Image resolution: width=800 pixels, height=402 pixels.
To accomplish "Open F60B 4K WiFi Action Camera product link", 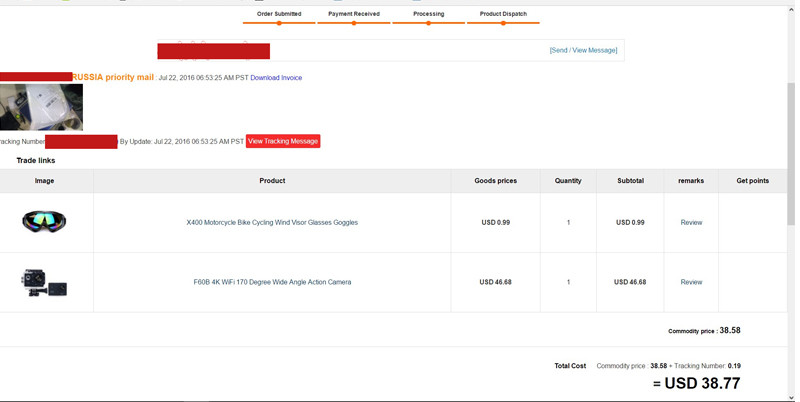I will 272,282.
